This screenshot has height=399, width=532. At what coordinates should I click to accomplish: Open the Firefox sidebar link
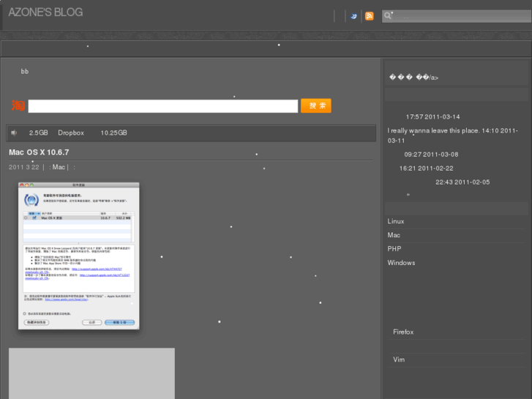click(403, 332)
